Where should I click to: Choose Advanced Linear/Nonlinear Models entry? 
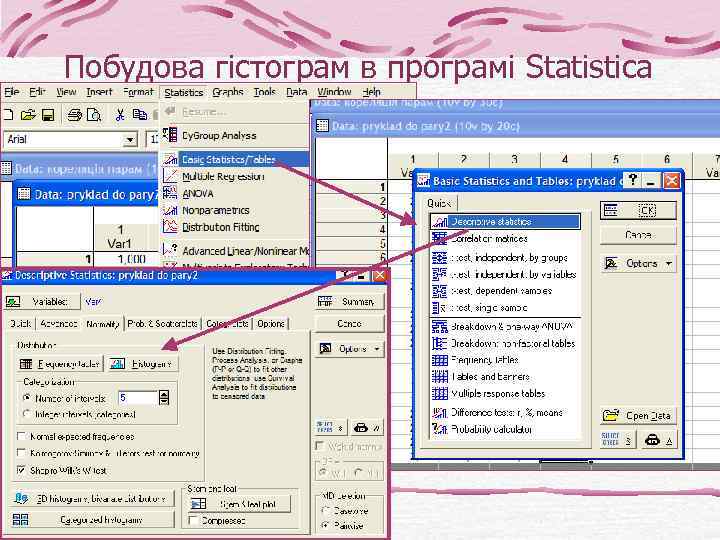click(x=245, y=251)
